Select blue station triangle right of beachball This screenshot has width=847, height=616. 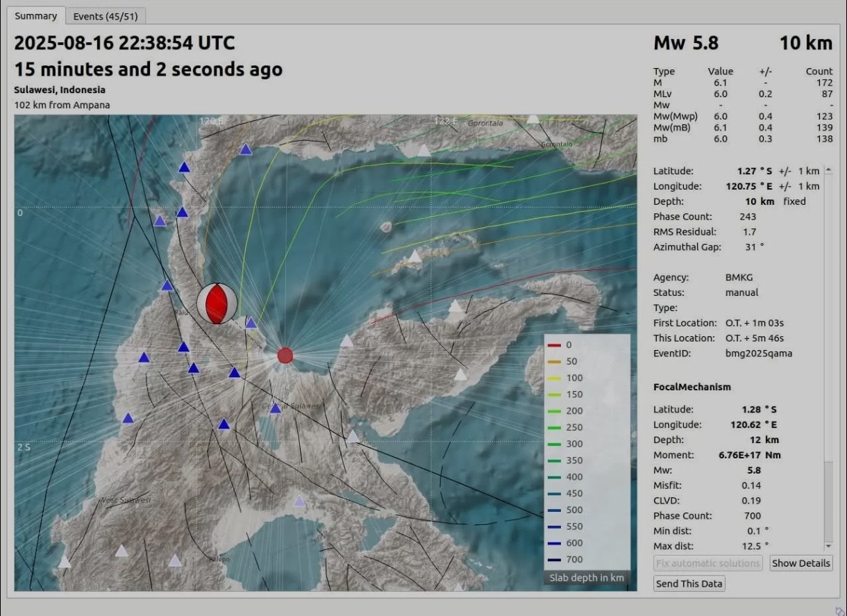coord(251,323)
